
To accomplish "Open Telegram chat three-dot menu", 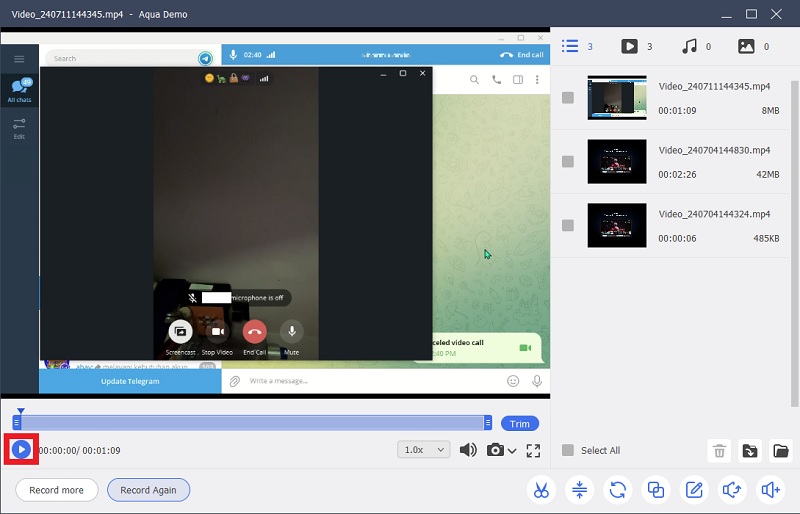I will coord(537,80).
